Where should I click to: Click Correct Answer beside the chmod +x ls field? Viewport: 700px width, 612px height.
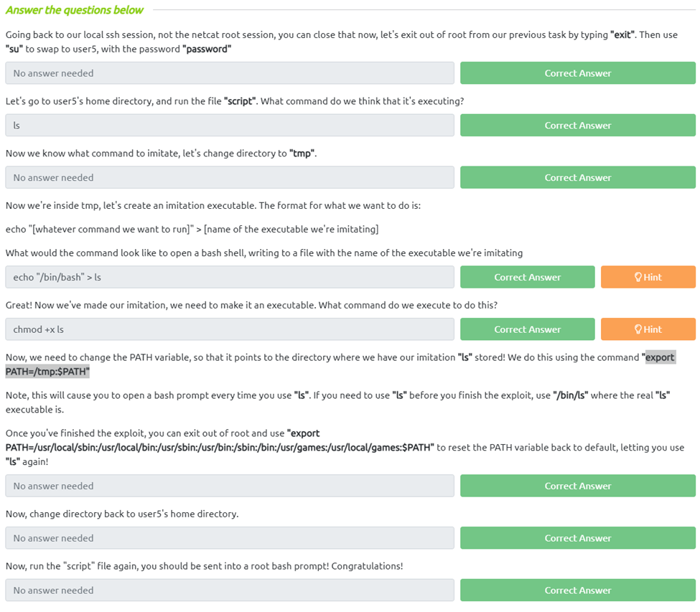pyautogui.click(x=527, y=329)
